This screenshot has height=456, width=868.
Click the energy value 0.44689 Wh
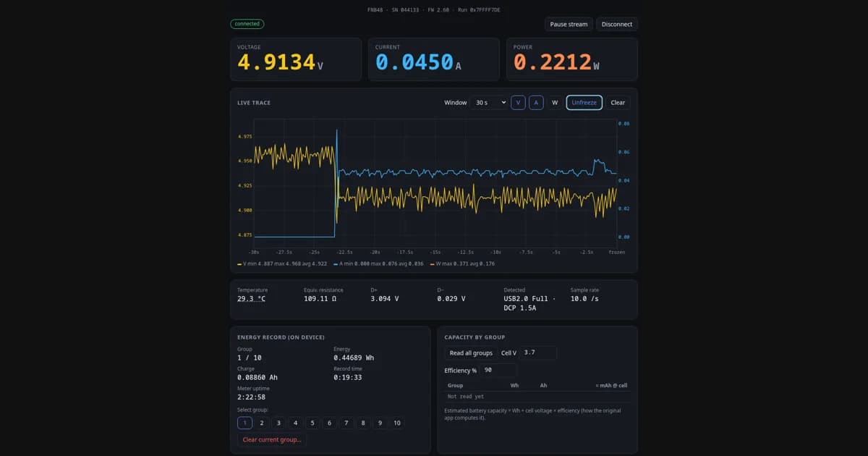coord(354,358)
